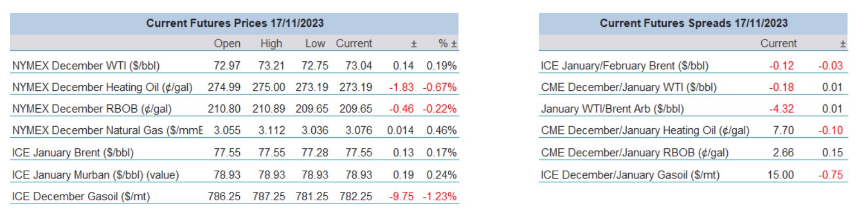Click the % ± column header
The height and width of the screenshot is (222, 868).
click(448, 44)
